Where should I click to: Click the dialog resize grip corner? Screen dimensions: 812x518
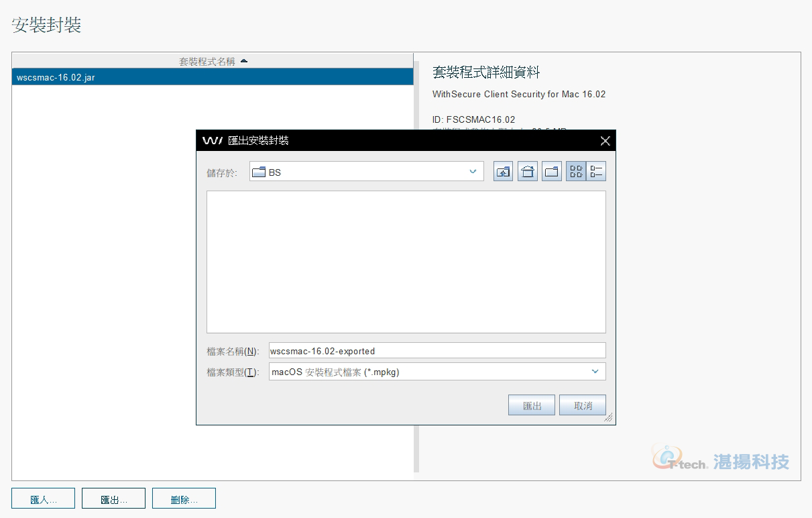(609, 417)
